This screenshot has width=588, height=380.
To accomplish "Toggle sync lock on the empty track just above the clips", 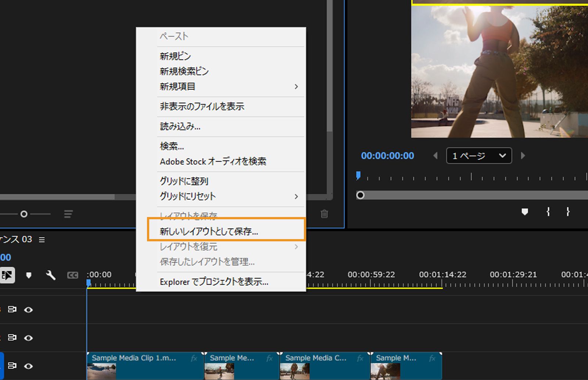I will 12,338.
